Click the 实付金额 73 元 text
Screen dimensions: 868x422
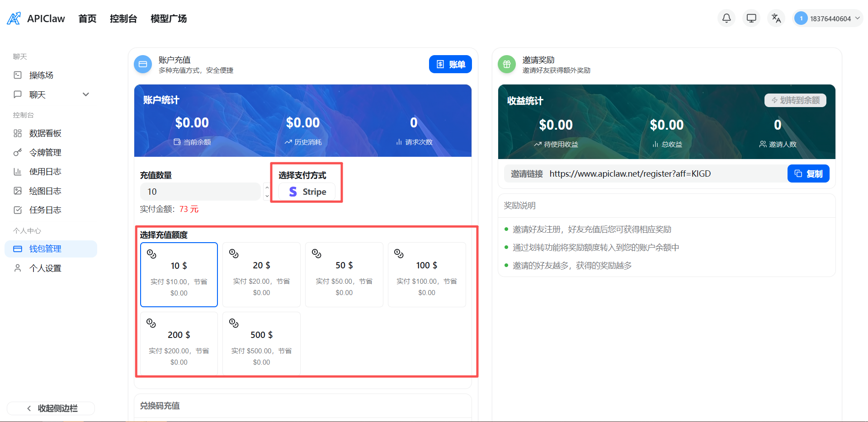[169, 209]
